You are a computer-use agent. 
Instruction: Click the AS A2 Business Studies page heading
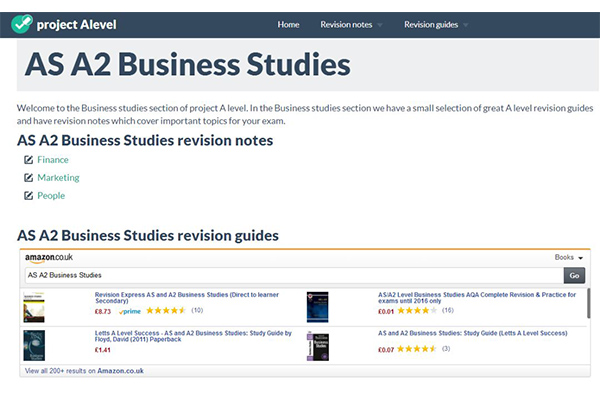pyautogui.click(x=188, y=64)
